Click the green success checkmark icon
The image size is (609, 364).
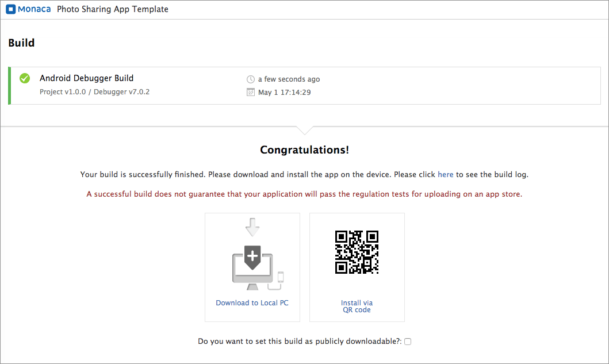[25, 78]
